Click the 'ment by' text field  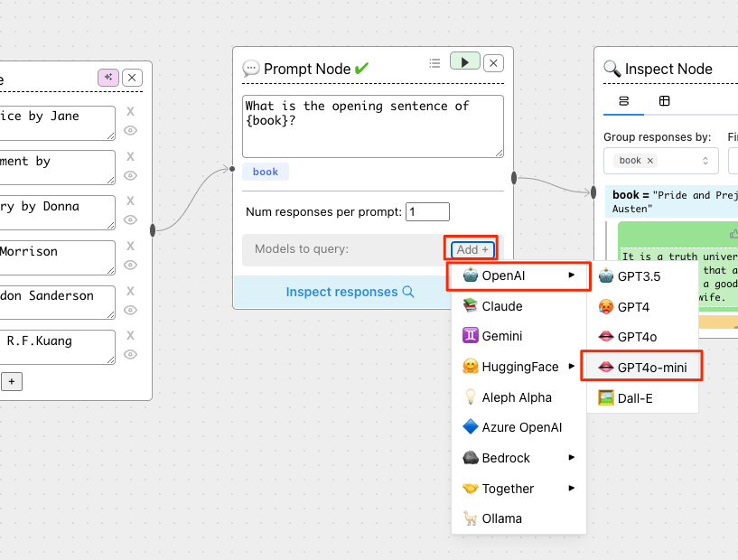[x=57, y=167]
